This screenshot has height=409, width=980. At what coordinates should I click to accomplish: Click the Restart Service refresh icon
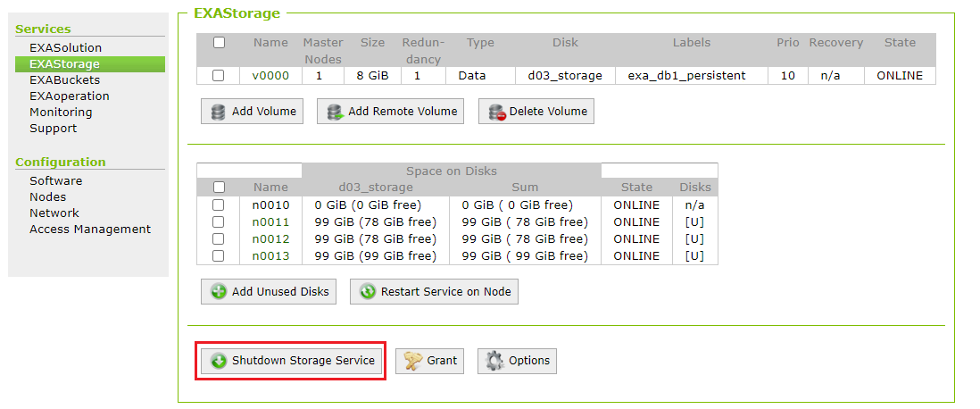pyautogui.click(x=368, y=291)
